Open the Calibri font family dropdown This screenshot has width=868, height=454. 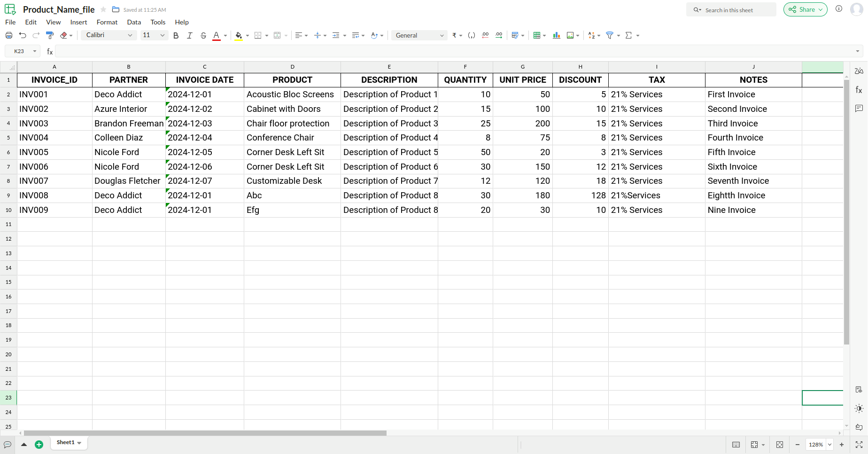pos(109,35)
